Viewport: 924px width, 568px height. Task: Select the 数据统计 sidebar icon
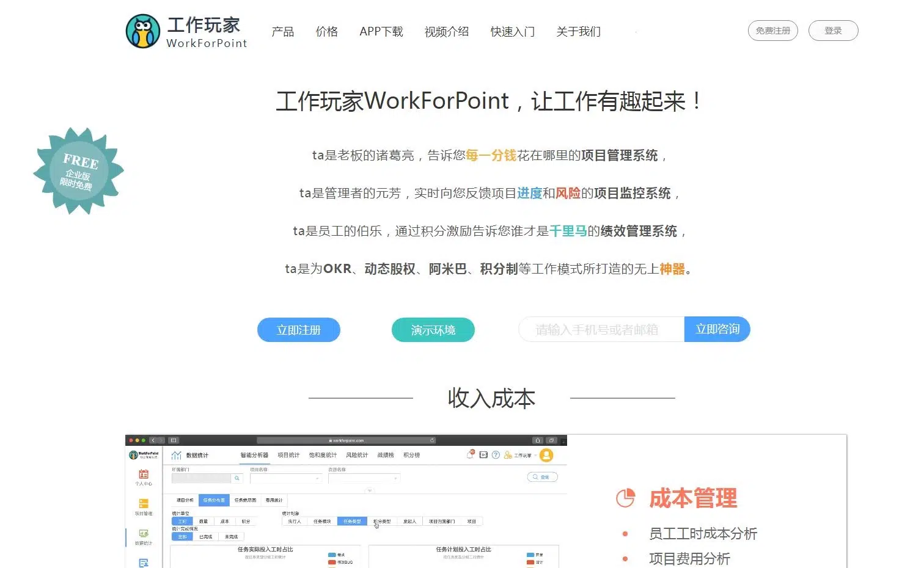tap(143, 533)
